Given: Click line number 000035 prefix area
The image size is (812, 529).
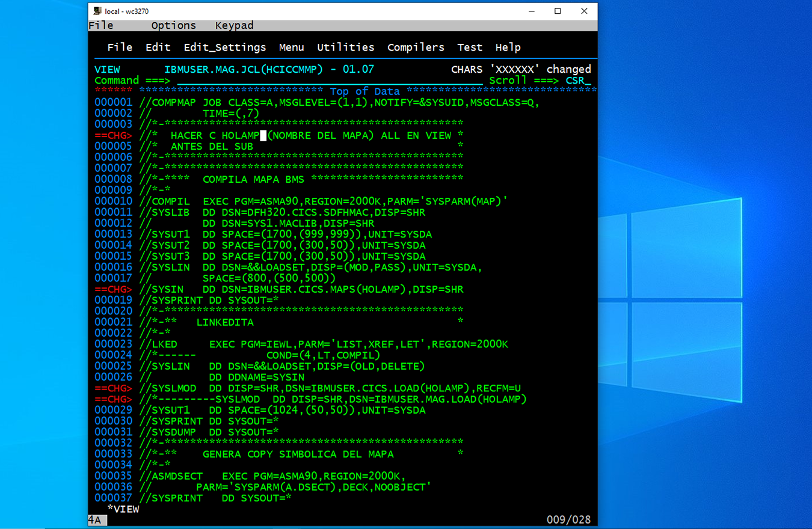Looking at the screenshot, I should pyautogui.click(x=113, y=476).
